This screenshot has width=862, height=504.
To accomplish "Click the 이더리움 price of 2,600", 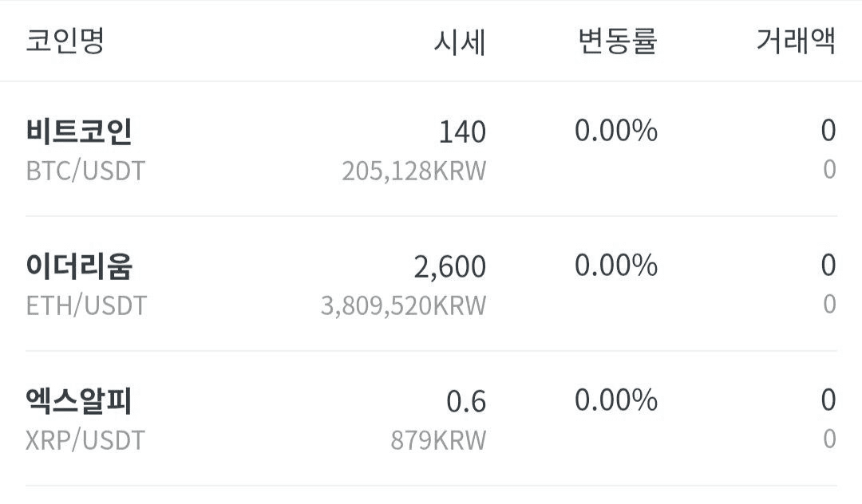I will click(x=449, y=266).
